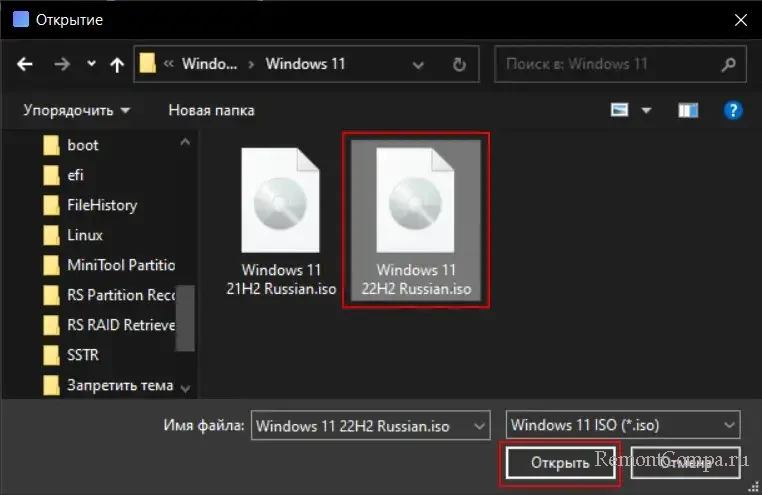Screen dimensions: 762x495
Task: Expand the filename history dropdown arrow
Action: (479, 426)
